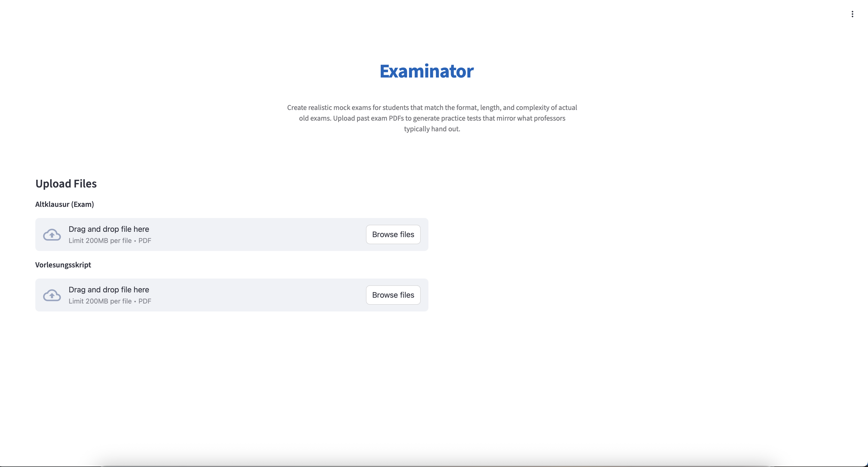Click the description line 'typically hand out.'
The image size is (868, 467).
pyautogui.click(x=432, y=129)
